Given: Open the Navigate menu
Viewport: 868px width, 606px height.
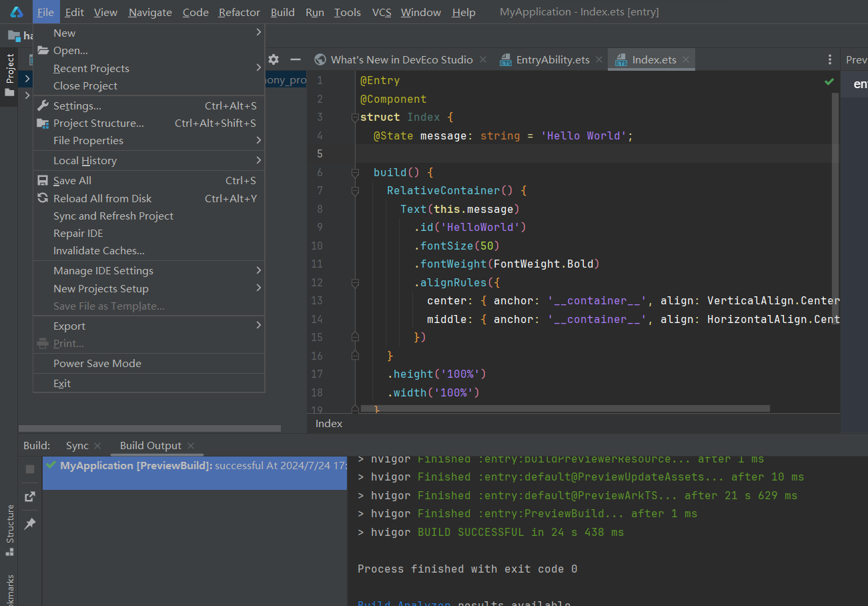Looking at the screenshot, I should point(150,12).
